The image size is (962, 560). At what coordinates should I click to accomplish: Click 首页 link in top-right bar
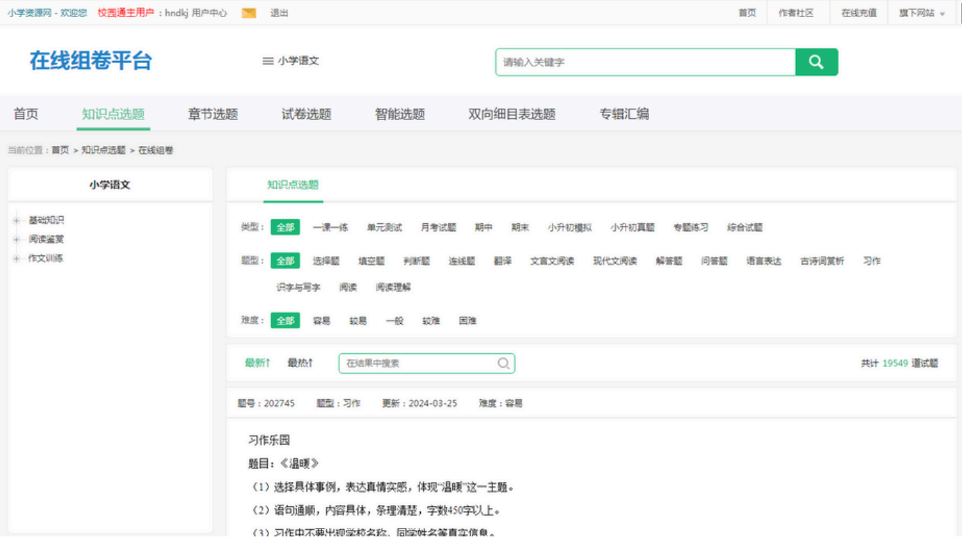click(x=747, y=13)
